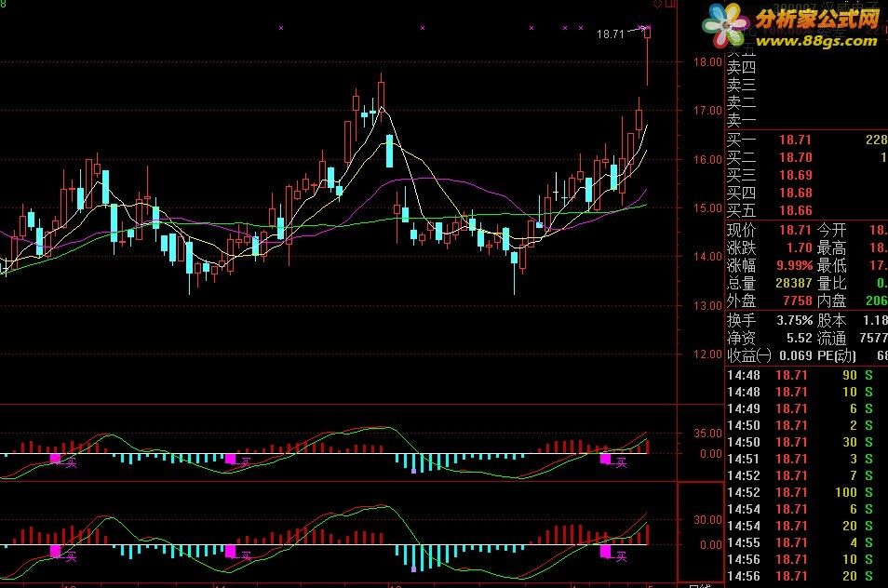Click the 15.00 price axis label
Viewport: 888px width, 588px height.
[707, 207]
